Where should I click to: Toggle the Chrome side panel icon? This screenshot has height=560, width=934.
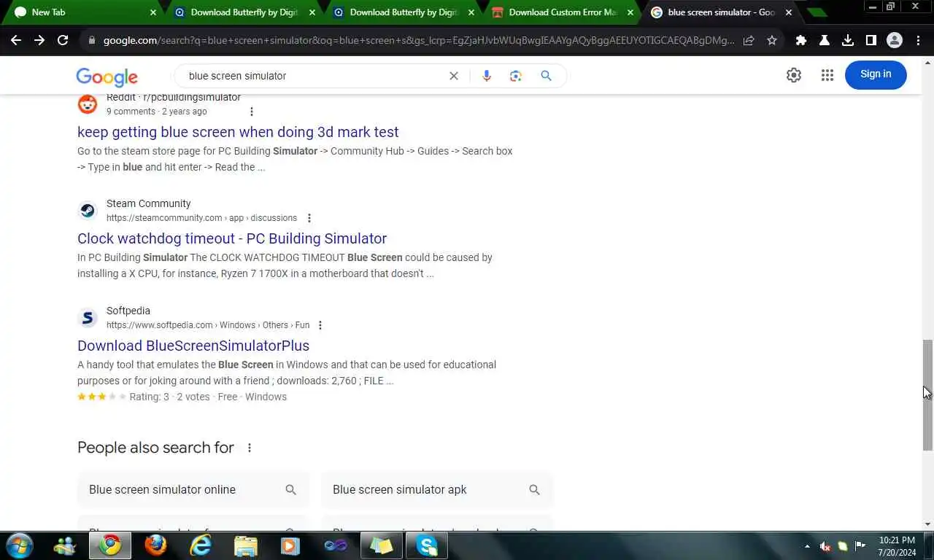[x=871, y=41]
